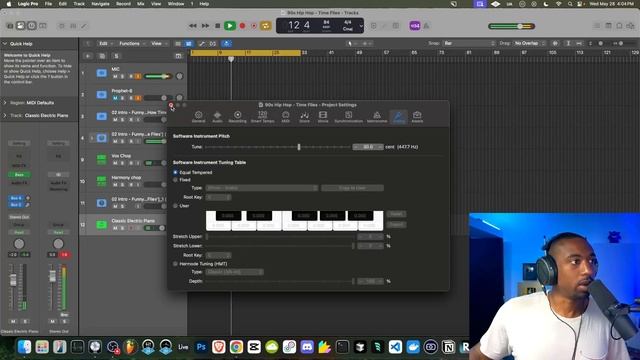Mute the MIC track
This screenshot has width=640, height=360.
pyautogui.click(x=115, y=76)
